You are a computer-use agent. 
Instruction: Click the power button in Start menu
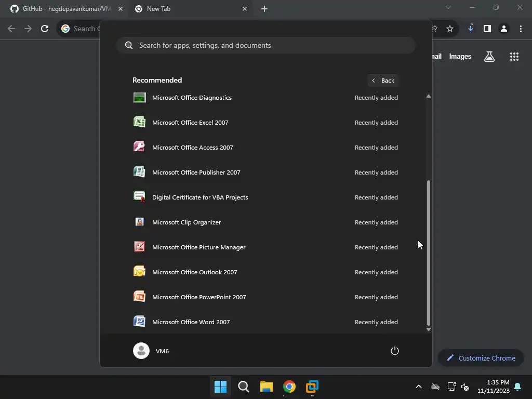395,351
